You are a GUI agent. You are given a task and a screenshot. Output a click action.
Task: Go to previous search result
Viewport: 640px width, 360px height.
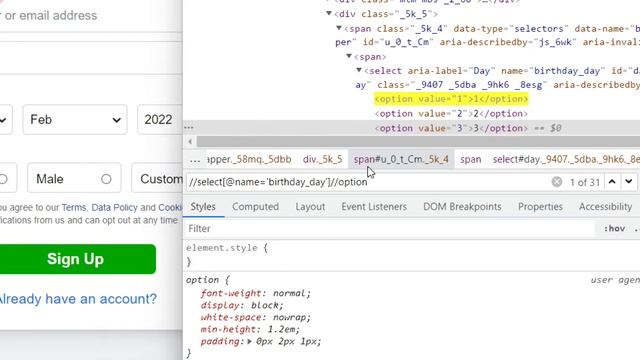pos(612,182)
